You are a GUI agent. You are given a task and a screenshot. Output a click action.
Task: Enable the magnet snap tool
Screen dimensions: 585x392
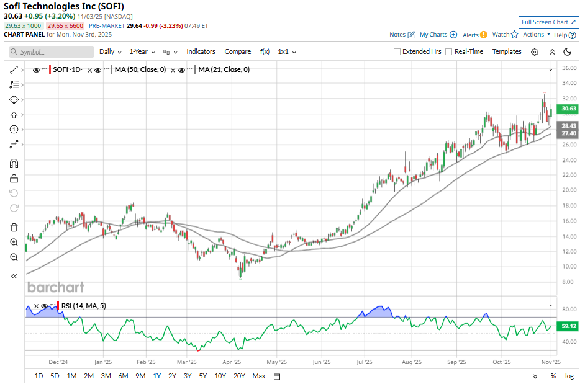[x=14, y=164]
